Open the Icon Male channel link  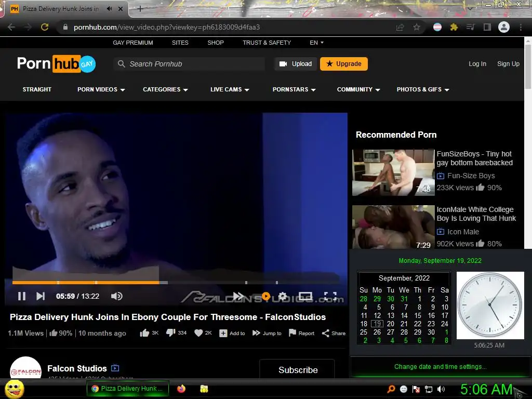point(463,232)
